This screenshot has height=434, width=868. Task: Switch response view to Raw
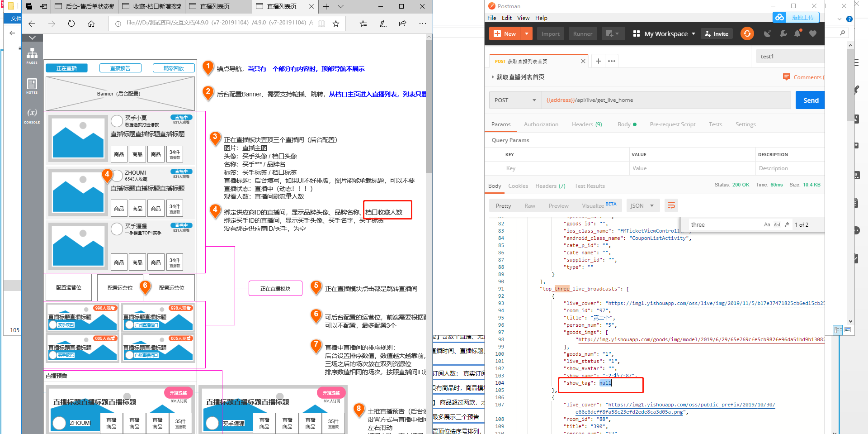point(529,205)
